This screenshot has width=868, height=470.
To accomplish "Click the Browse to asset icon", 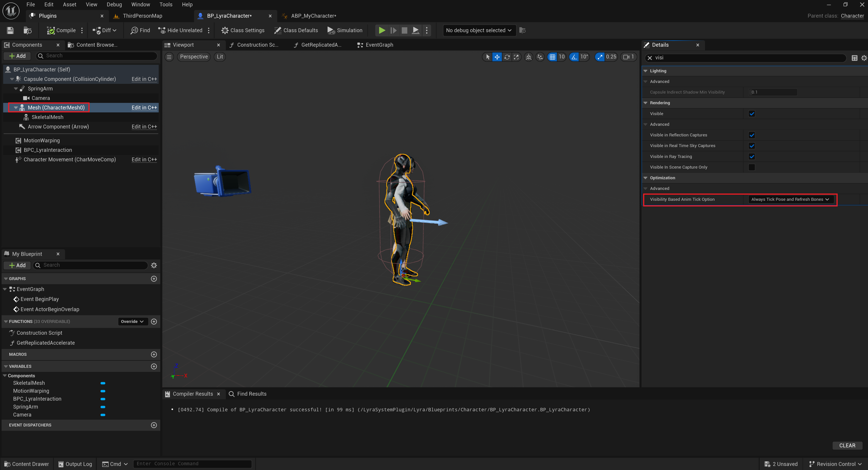I will (28, 30).
